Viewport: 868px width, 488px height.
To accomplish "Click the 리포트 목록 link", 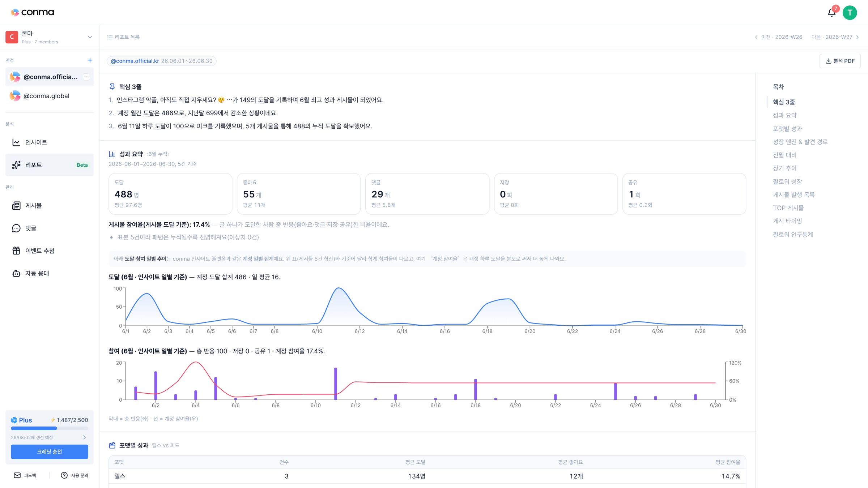I will [124, 37].
